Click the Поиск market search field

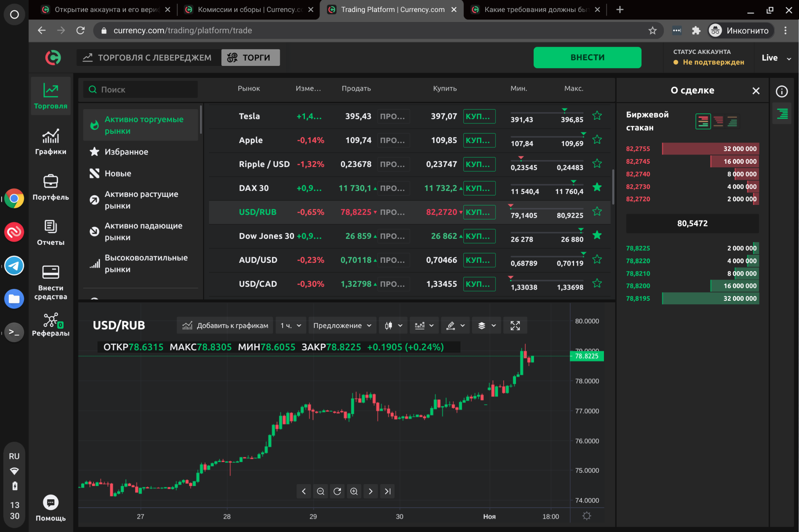(x=140, y=89)
